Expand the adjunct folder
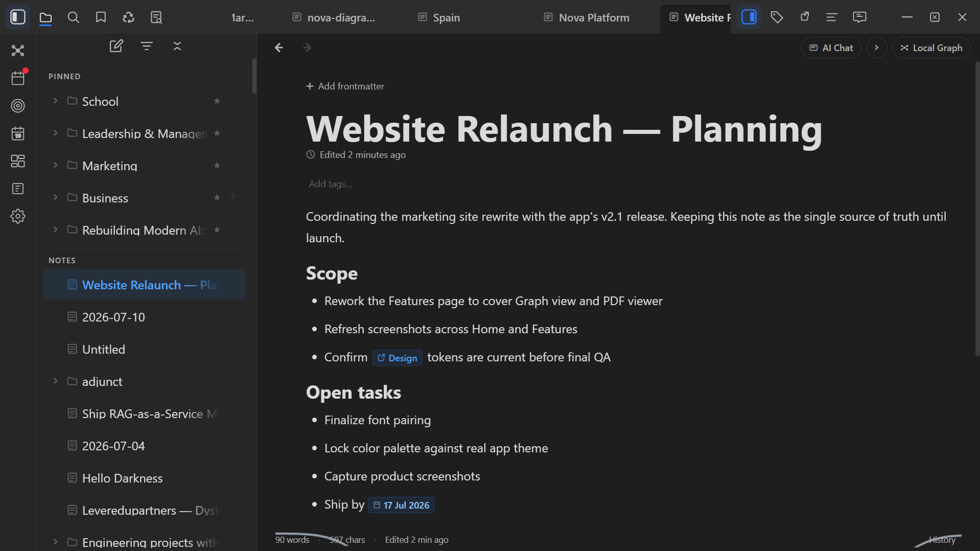The image size is (980, 551). 56,381
